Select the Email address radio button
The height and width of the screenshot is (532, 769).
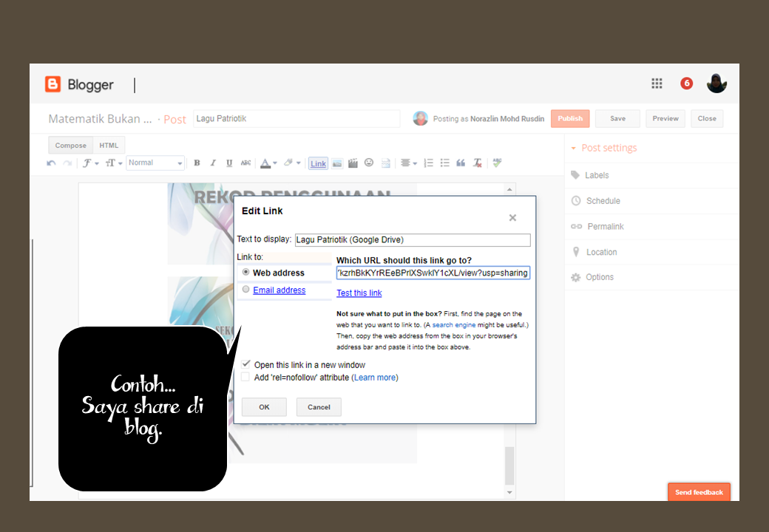click(x=245, y=289)
